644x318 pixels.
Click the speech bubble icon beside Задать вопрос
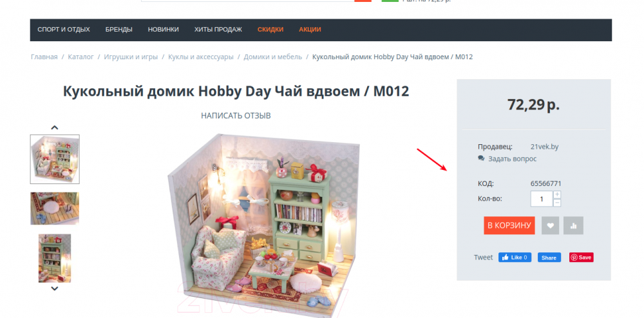481,158
